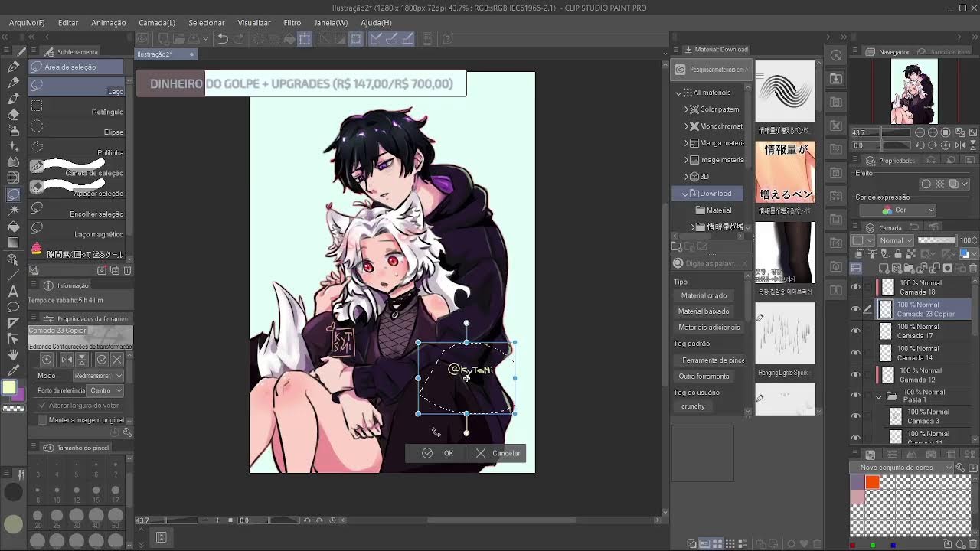Click the flip horizontal transform icon

tap(67, 360)
